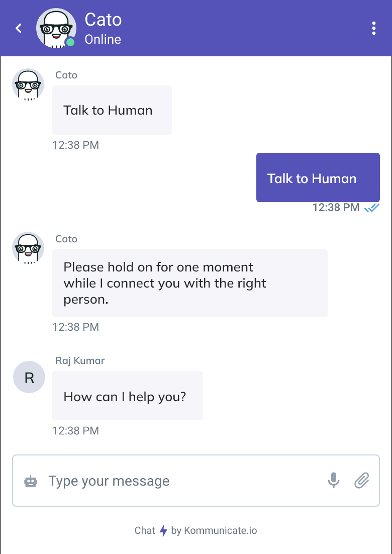Click the paperclip attachment icon
392x554 pixels.
point(361,481)
